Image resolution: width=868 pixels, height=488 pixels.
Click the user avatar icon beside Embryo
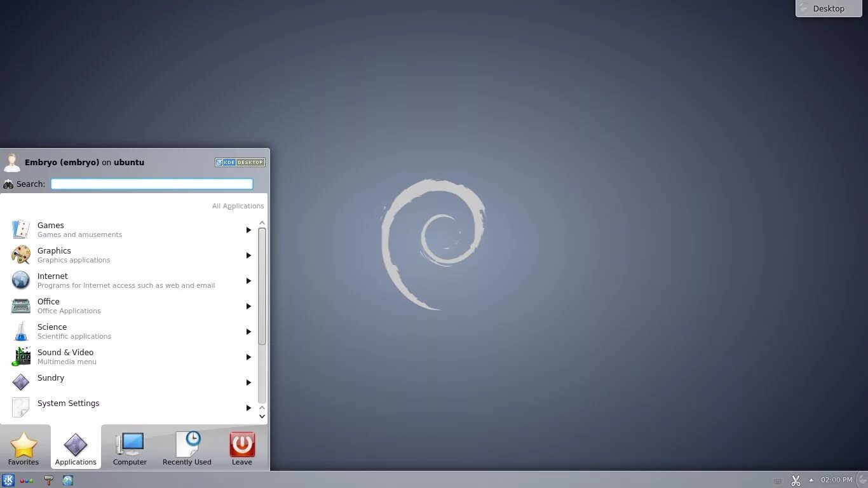point(12,162)
